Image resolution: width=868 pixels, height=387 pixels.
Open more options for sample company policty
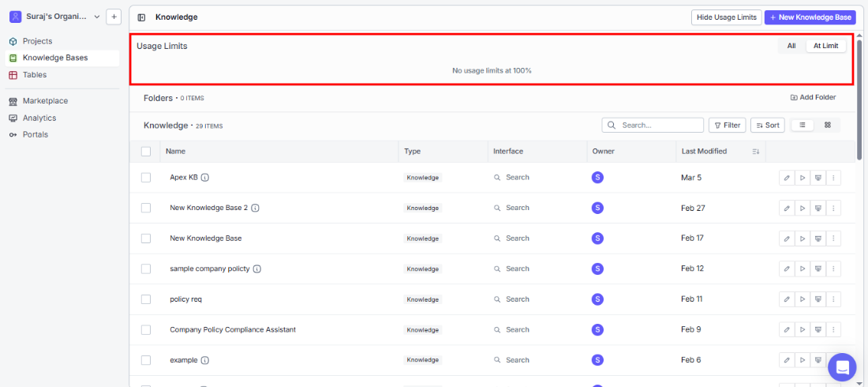tap(833, 269)
